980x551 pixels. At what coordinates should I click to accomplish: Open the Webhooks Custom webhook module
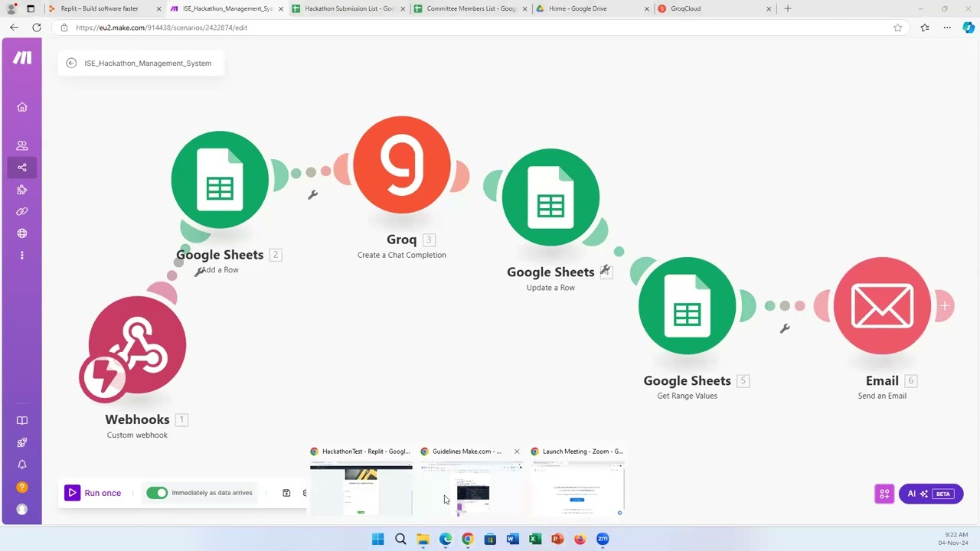[x=137, y=344]
